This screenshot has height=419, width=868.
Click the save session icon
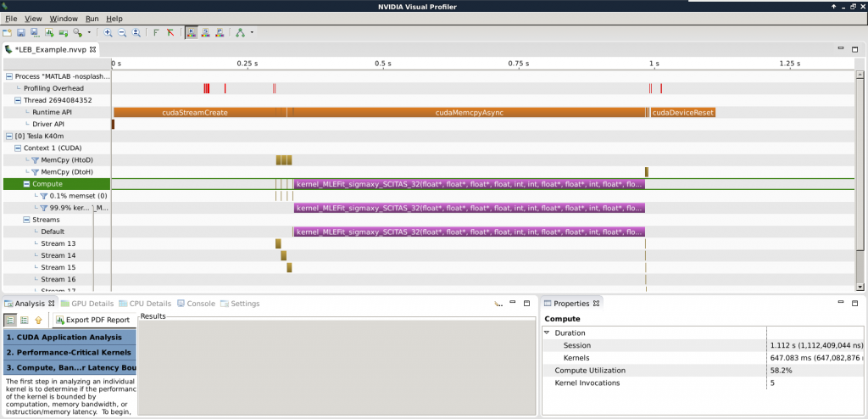coord(20,32)
